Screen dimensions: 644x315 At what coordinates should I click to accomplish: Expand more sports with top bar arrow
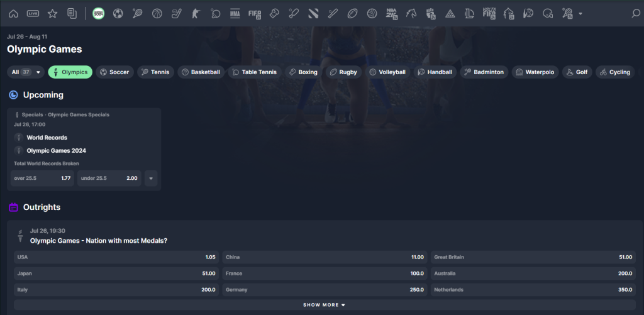(x=580, y=14)
